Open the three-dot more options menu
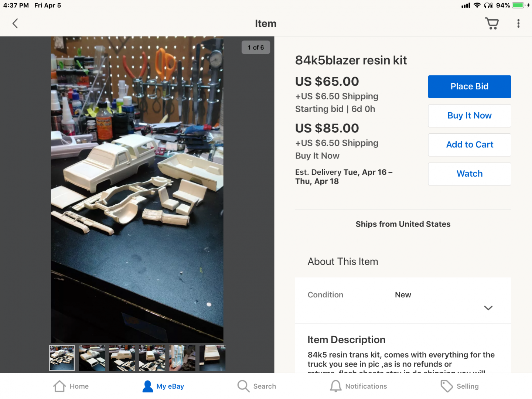 518,24
